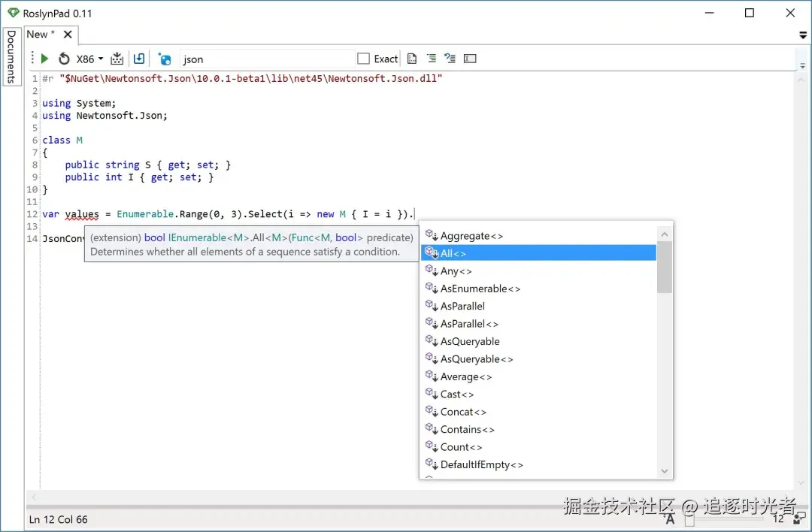This screenshot has height=532, width=812.
Task: Click the font size slider thumb
Action: (x=689, y=519)
